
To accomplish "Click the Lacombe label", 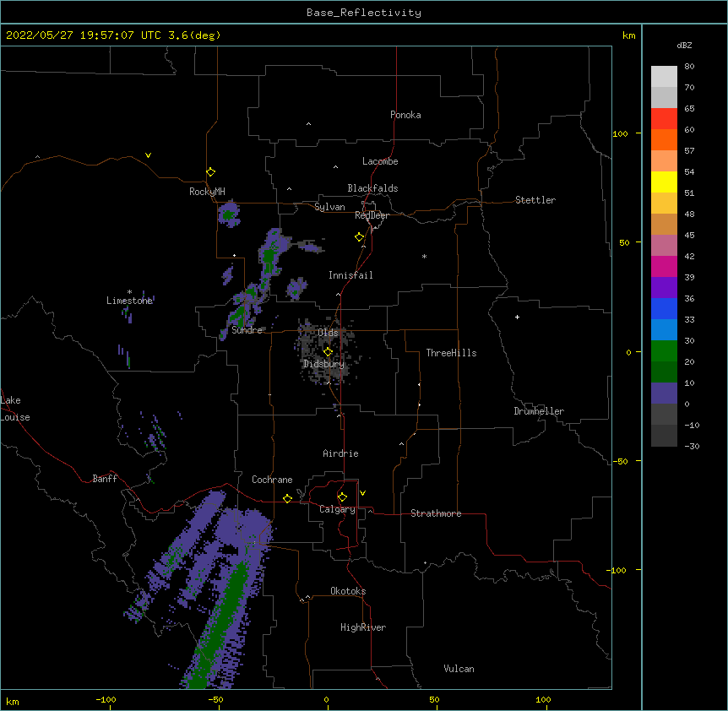I will tap(380, 161).
